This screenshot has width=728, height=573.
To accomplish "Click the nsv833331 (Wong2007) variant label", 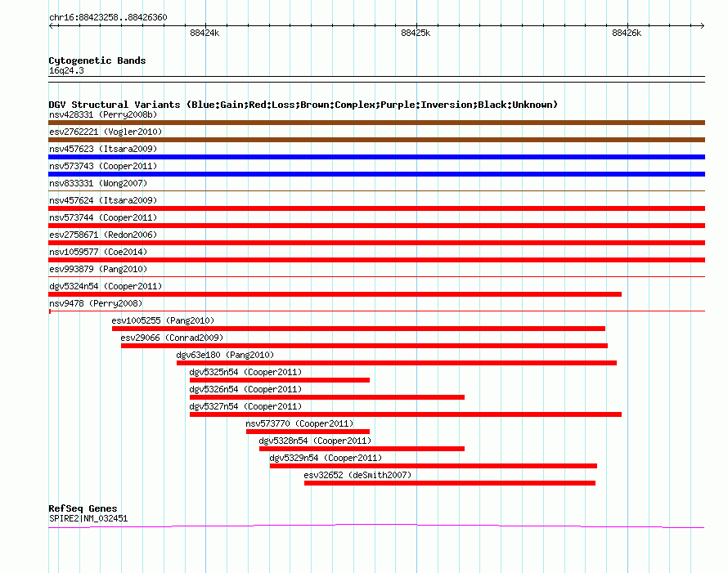I will (98, 183).
